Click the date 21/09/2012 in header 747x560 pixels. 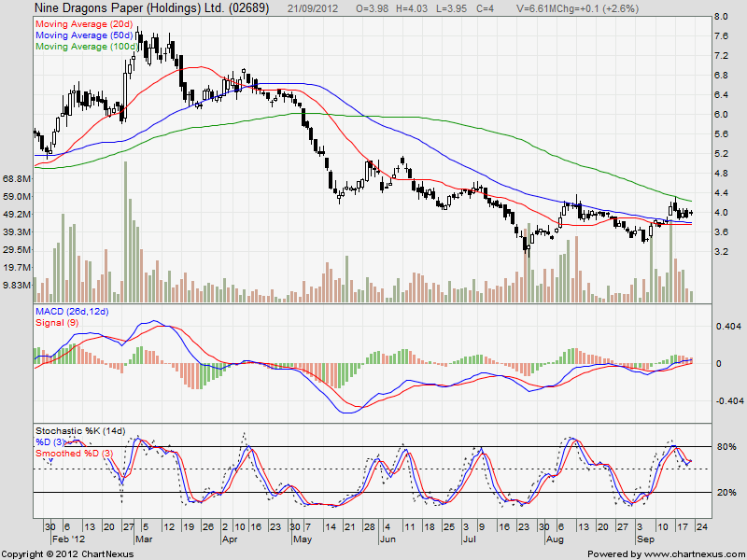[x=313, y=8]
